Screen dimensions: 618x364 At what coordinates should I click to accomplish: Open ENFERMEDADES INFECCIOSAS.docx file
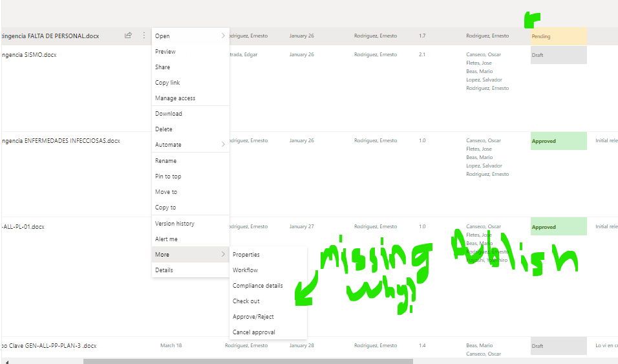(x=61, y=141)
